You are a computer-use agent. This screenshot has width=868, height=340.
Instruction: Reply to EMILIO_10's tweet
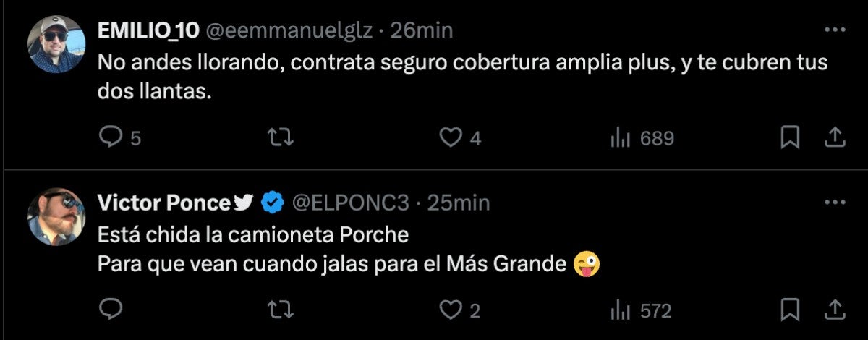[110, 137]
